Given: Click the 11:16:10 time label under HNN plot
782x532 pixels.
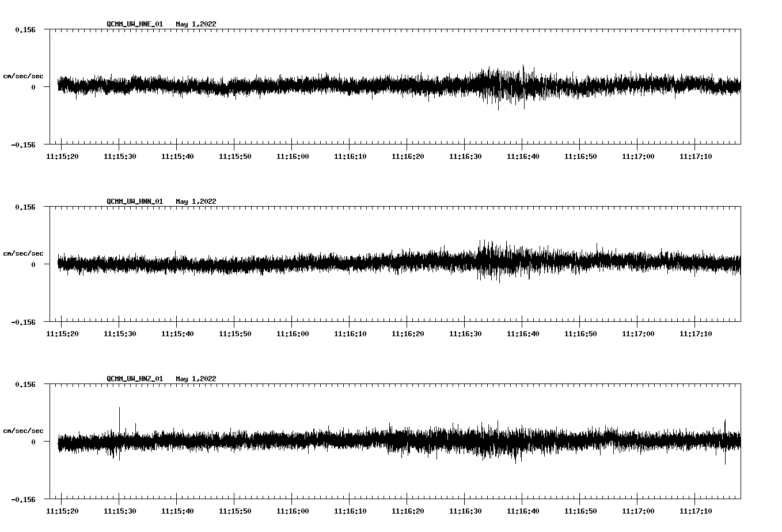Looking at the screenshot, I should pos(350,334).
